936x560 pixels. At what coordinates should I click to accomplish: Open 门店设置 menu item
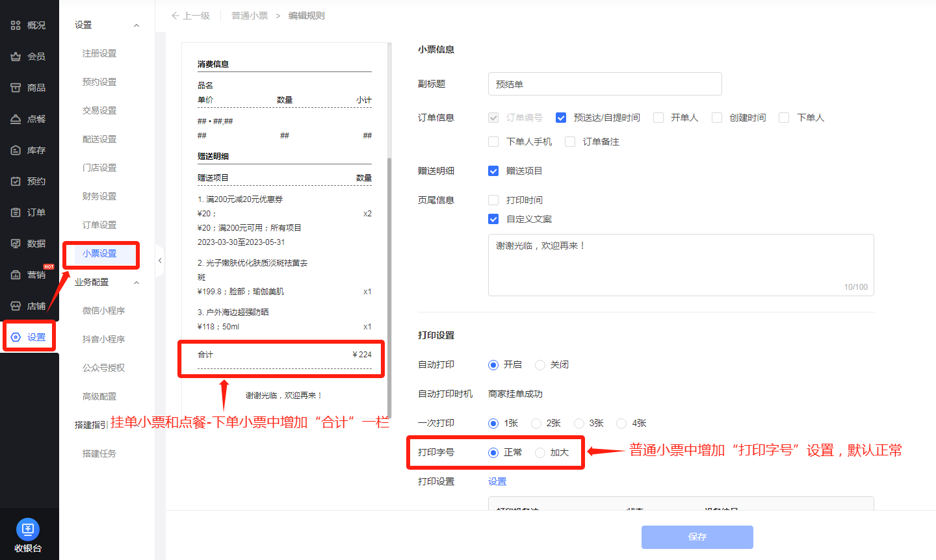pos(99,168)
